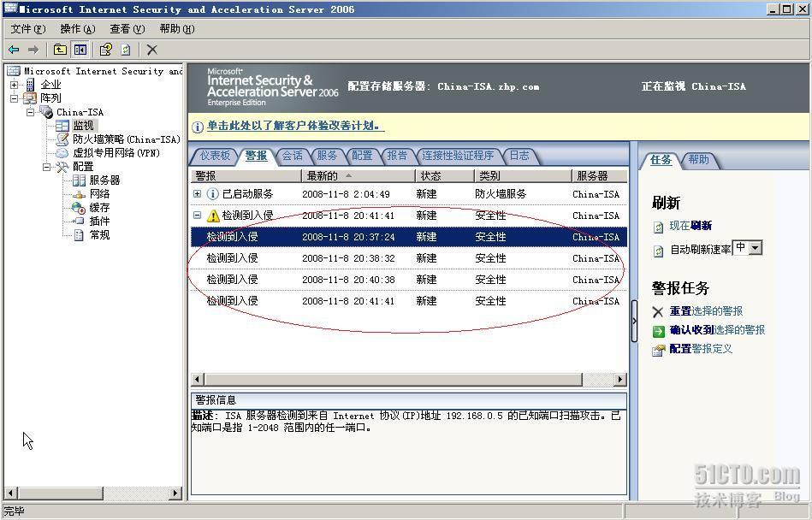Image resolution: width=812 pixels, height=520 pixels.
Task: Click the Delete X toolbar icon
Action: pyautogui.click(x=151, y=50)
